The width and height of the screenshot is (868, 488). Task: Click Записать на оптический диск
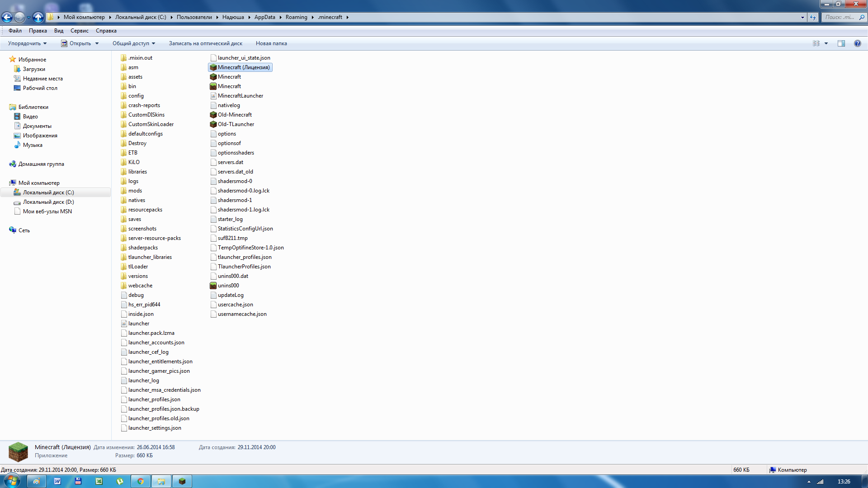[x=206, y=43]
